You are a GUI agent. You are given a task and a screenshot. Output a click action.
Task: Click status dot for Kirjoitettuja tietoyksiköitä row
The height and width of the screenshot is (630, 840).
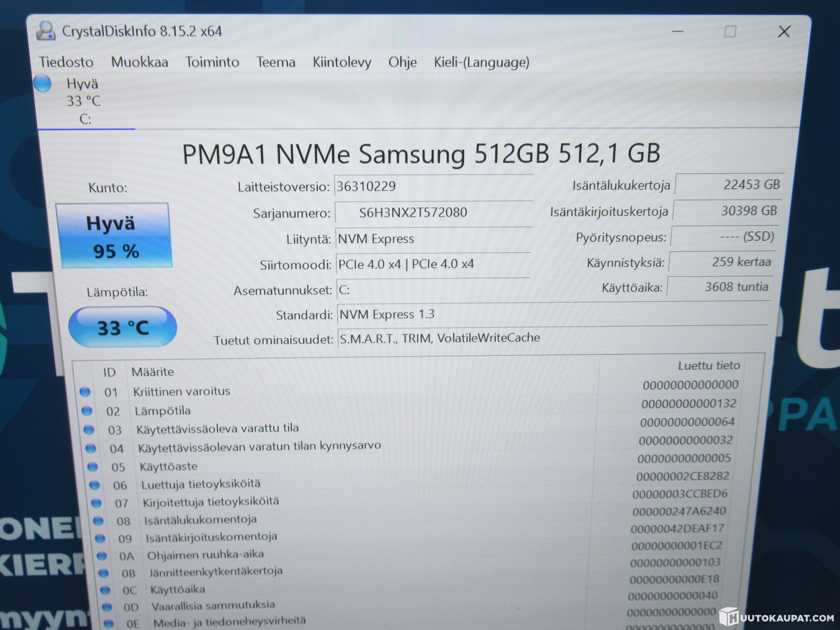[x=96, y=502]
